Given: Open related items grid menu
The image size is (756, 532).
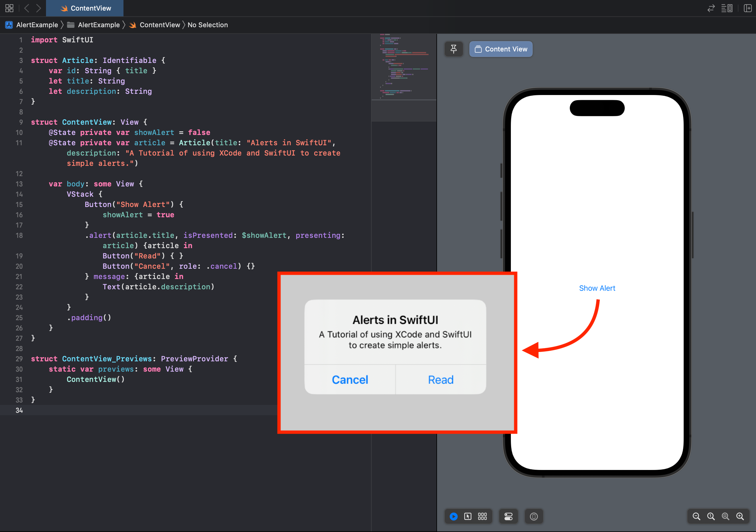Looking at the screenshot, I should coord(9,8).
